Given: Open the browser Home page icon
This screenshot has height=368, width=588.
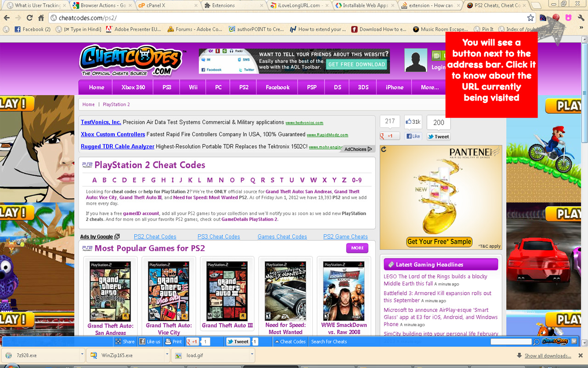Looking at the screenshot, I should (41, 18).
